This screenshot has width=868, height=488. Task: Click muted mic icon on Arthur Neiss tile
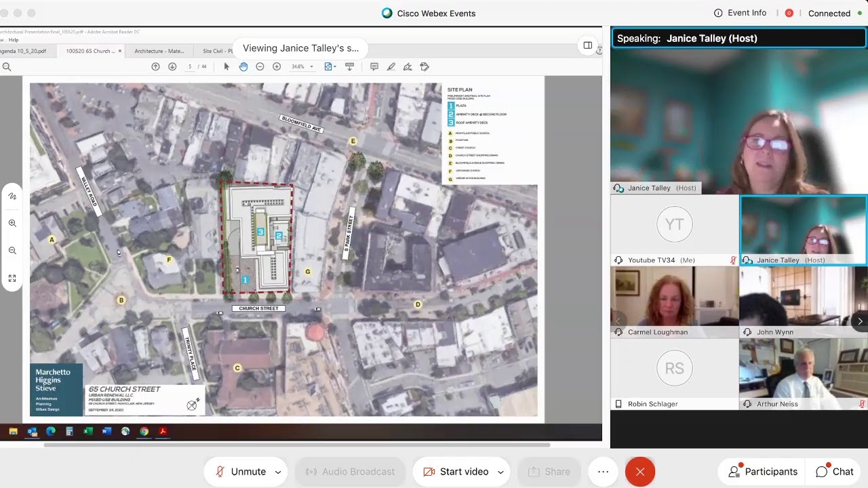[862, 404]
